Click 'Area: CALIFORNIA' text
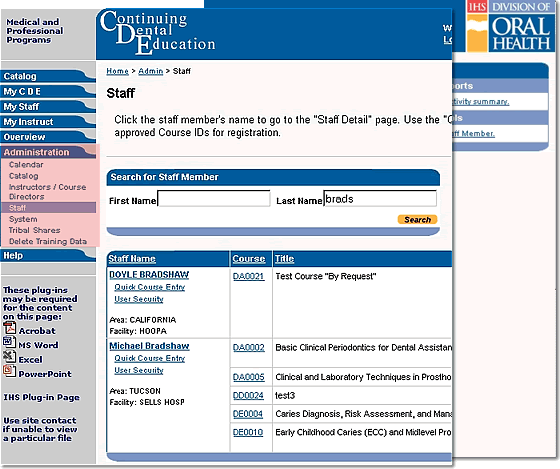The image size is (560, 469). [142, 320]
